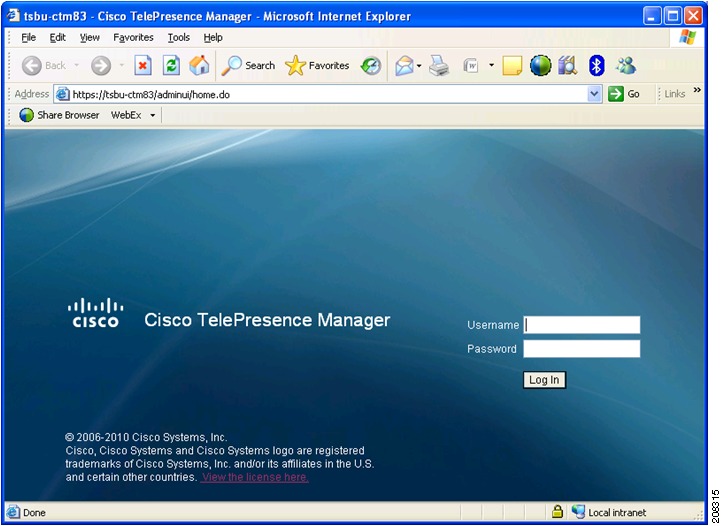Click the Mail envelope icon
The width and height of the screenshot is (721, 526).
point(404,66)
